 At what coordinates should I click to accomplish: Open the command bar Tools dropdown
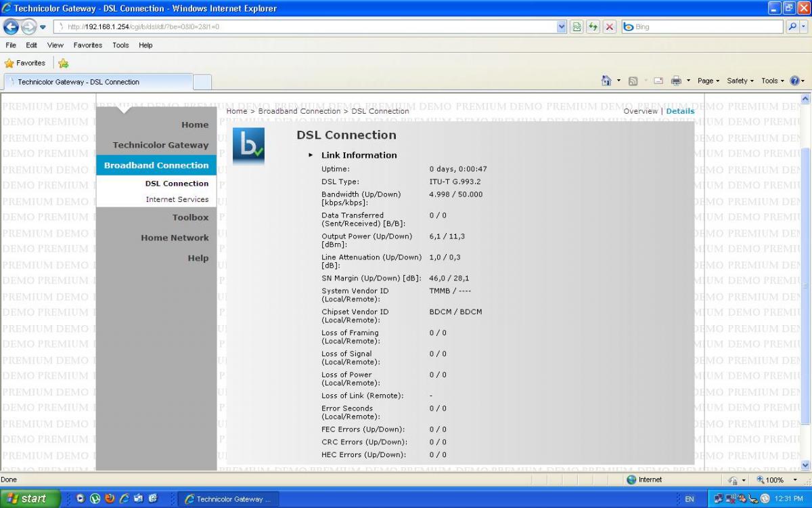773,81
